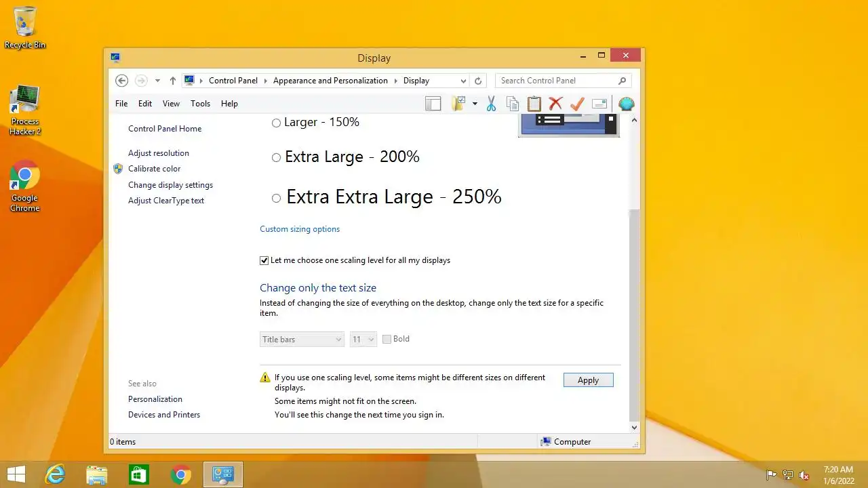Click the properties card toolbar icon
The image size is (868, 488).
pos(599,104)
